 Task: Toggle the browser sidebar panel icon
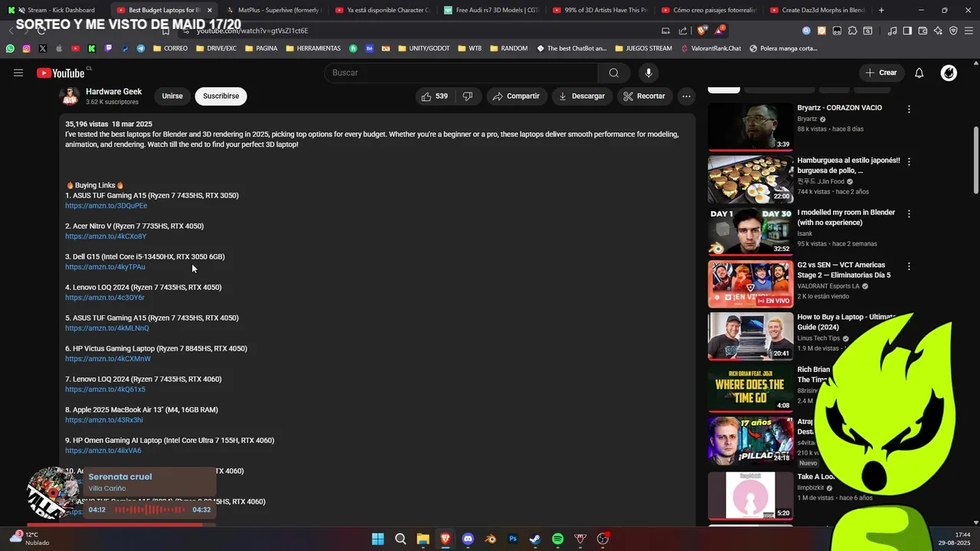[907, 31]
